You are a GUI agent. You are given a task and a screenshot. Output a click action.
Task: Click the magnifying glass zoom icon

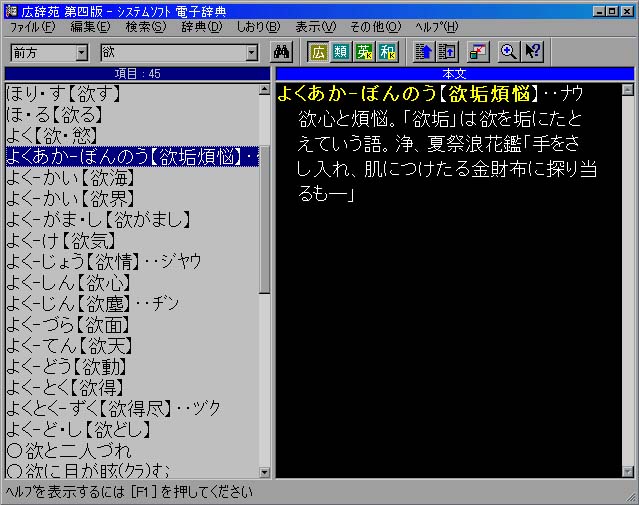tap(509, 52)
